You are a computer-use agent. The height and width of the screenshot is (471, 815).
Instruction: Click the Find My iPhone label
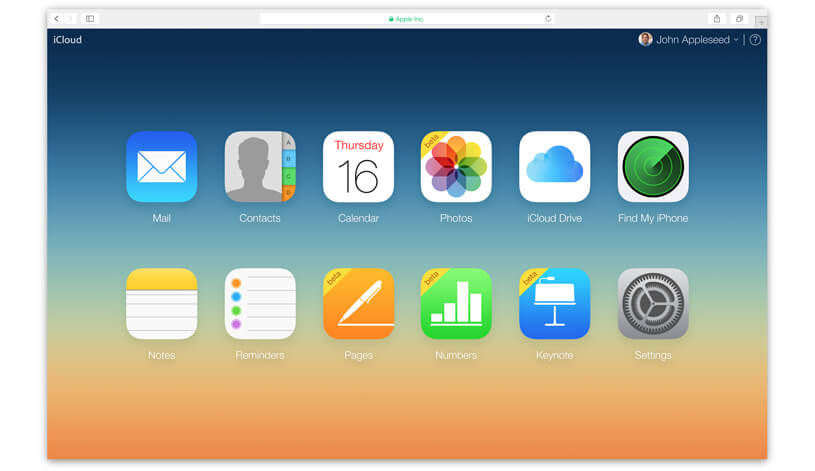653,218
